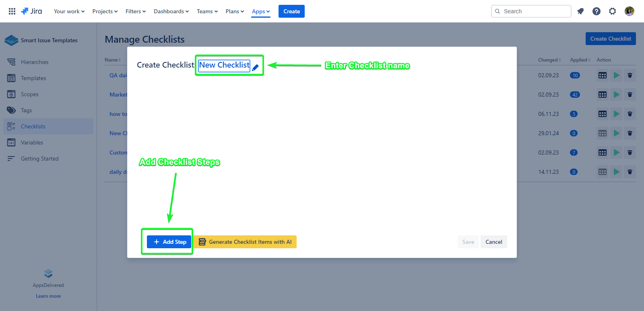Expand the Your work dropdown
644x311 pixels.
(x=69, y=11)
